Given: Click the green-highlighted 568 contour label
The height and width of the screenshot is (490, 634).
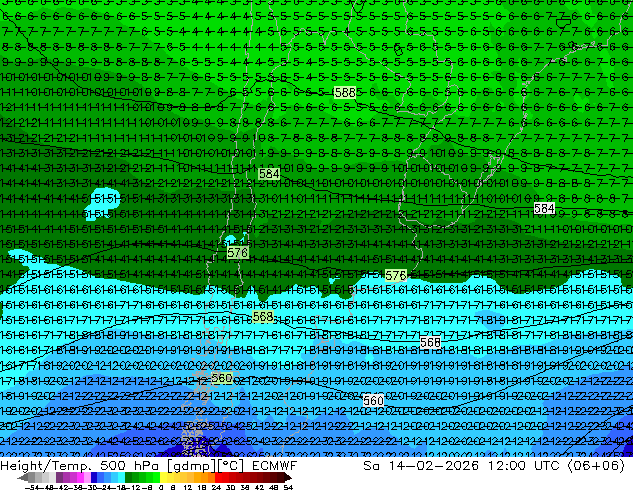Looking at the screenshot, I should point(263,317).
